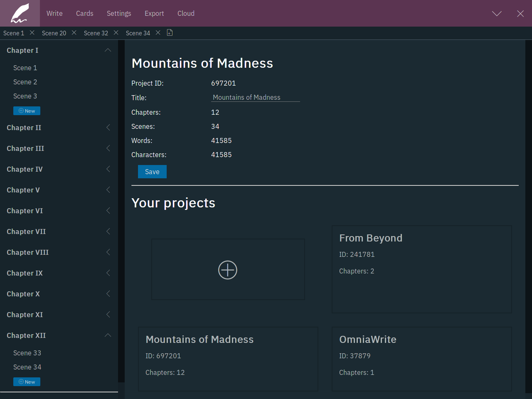532x399 pixels.
Task: Click the Project ID value 697201
Action: click(x=224, y=83)
